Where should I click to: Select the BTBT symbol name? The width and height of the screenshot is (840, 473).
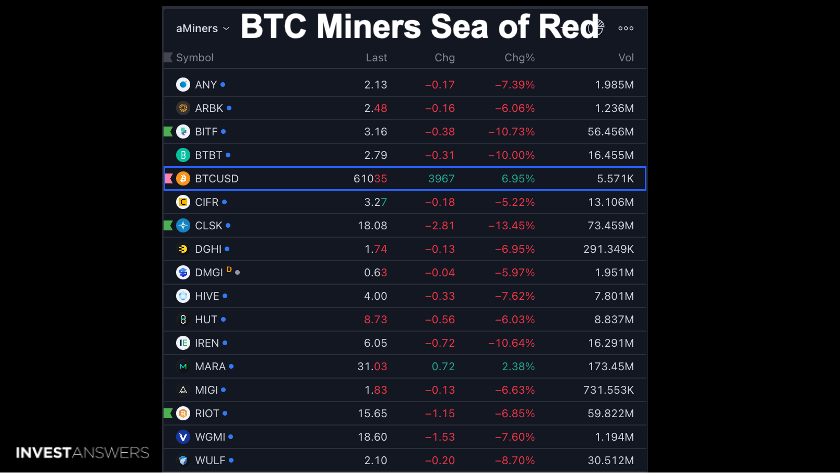208,155
